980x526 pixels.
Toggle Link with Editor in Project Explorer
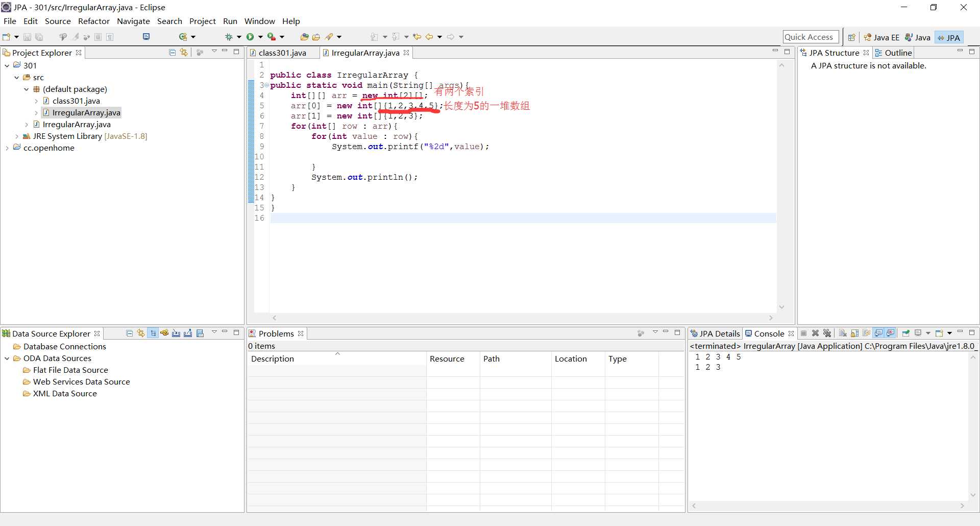(184, 52)
